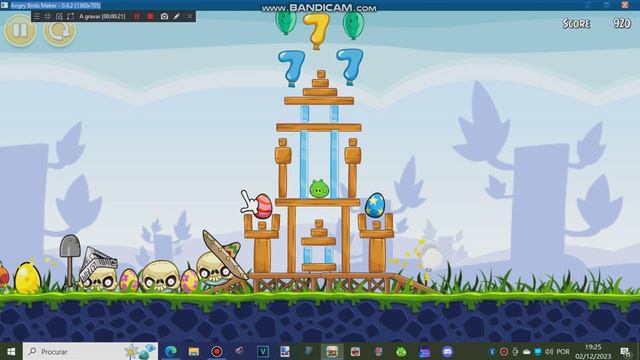Open Microsoft Edge from the taskbar

pyautogui.click(x=171, y=351)
